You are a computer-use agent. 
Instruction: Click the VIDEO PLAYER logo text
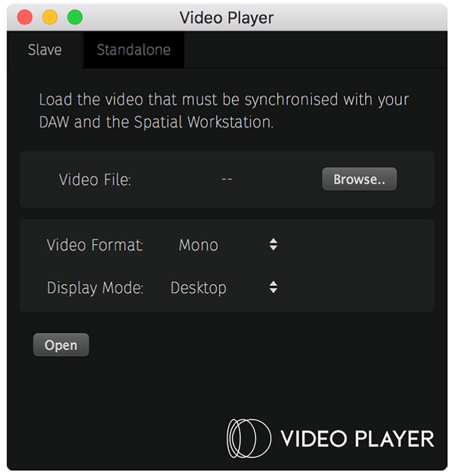tap(357, 439)
